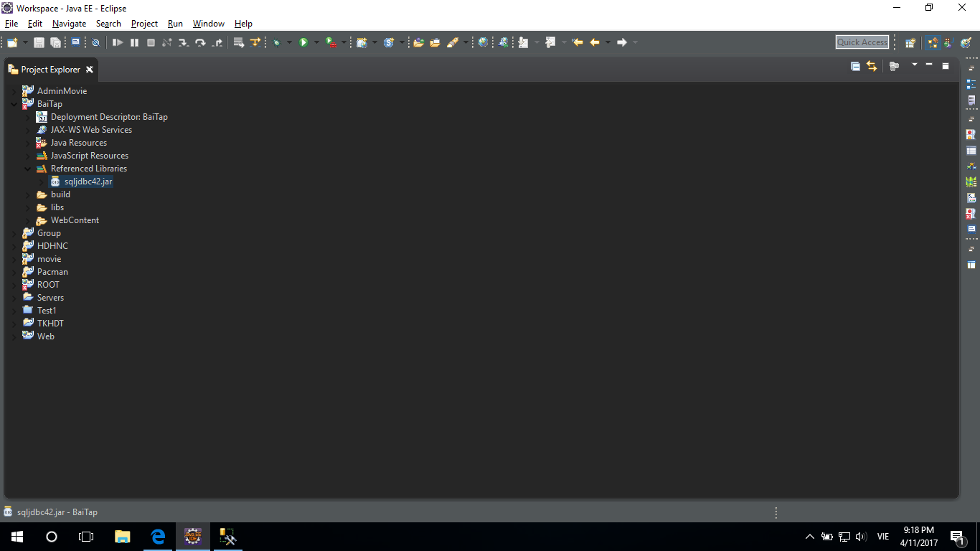Image resolution: width=980 pixels, height=551 pixels.
Task: Open the dropdown arrow beside the New icon
Action: 25,42
